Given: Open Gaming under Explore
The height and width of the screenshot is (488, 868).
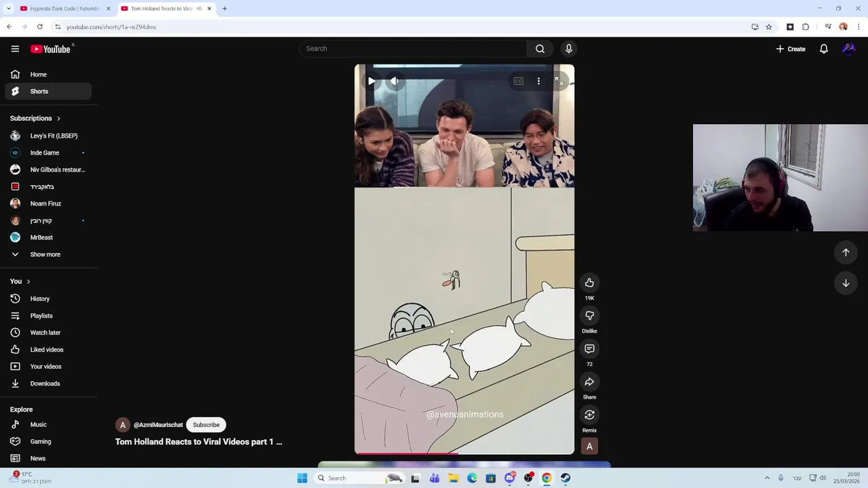Looking at the screenshot, I should (48, 441).
